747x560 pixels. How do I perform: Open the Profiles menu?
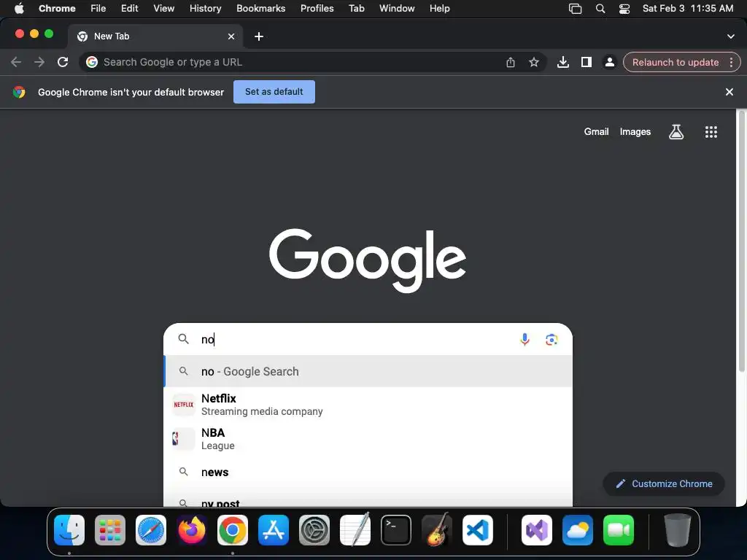pos(317,9)
